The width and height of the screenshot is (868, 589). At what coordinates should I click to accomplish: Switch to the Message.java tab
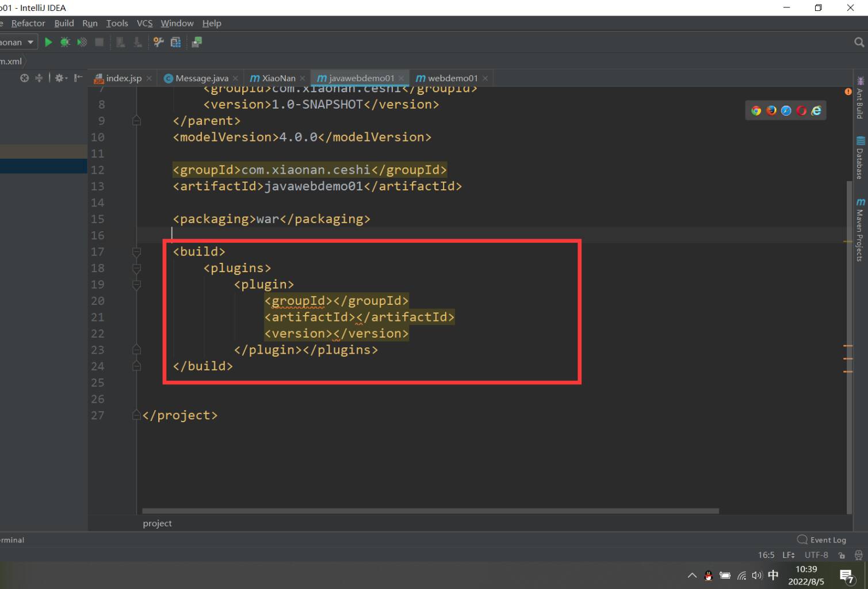click(201, 78)
